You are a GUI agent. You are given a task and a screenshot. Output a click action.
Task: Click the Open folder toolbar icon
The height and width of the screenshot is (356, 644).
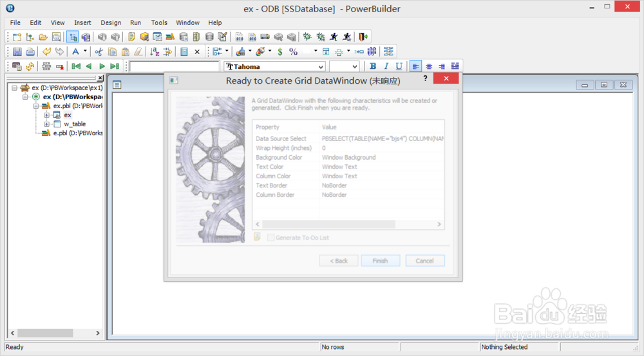[43, 37]
